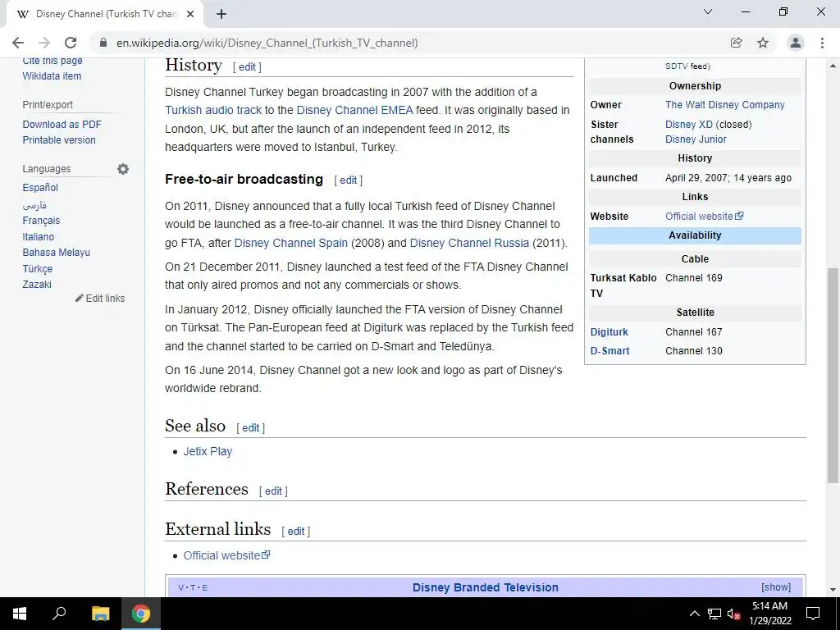This screenshot has width=840, height=630.
Task: Open taskbar clock showing 5:14 AM
Action: pos(769,614)
